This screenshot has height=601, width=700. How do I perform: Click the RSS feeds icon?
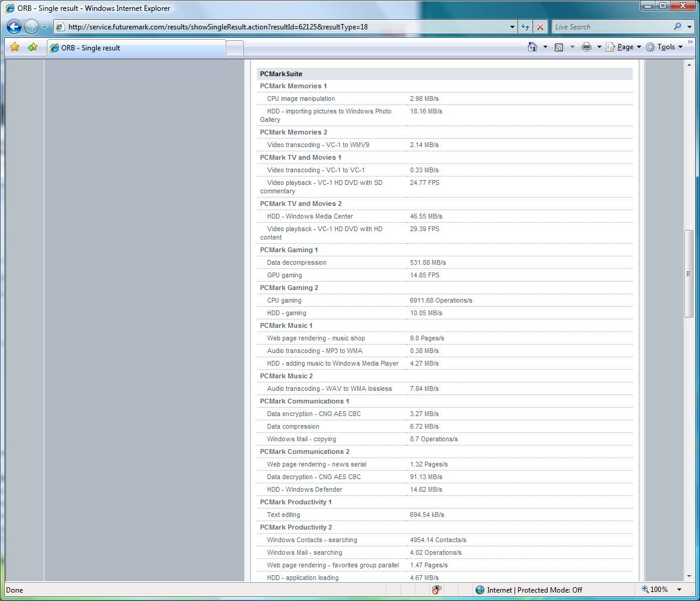[x=559, y=47]
